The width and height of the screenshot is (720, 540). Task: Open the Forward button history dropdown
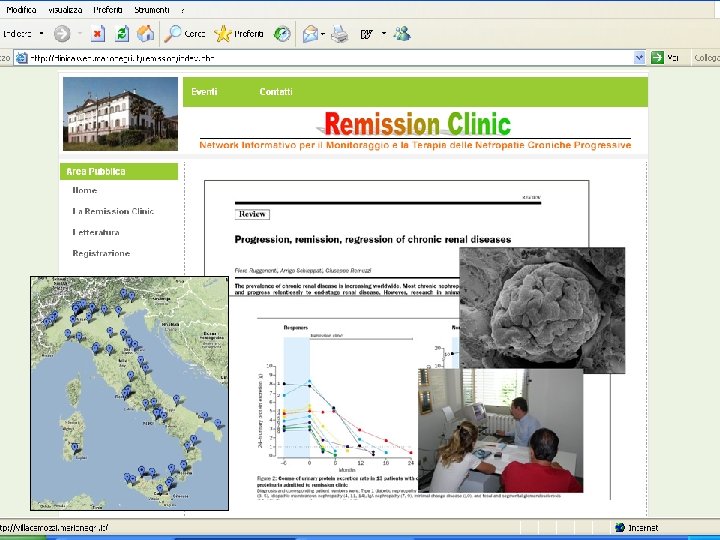pyautogui.click(x=80, y=34)
